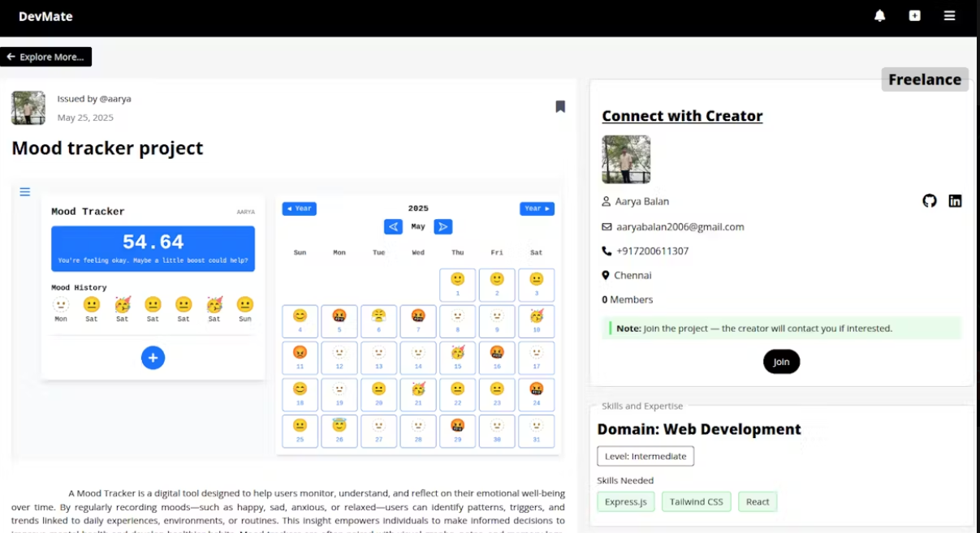This screenshot has height=533, width=980.
Task: Select the React skill tag
Action: click(x=758, y=501)
